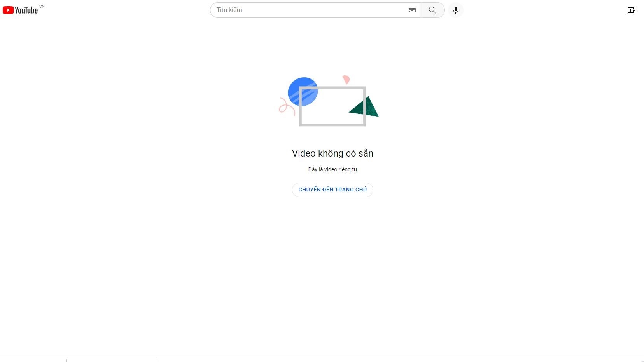Click the word "sẵn" in the heading
The image size is (644, 362).
(366, 153)
